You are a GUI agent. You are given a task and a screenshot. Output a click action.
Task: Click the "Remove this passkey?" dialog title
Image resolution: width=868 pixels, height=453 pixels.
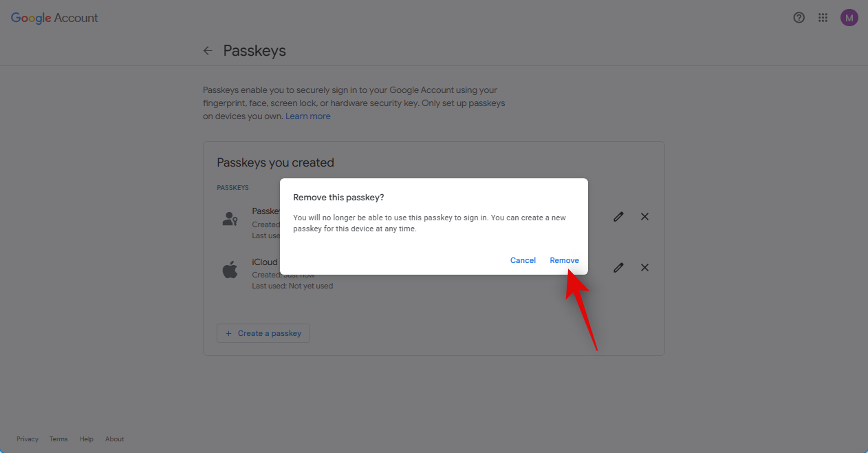(338, 198)
